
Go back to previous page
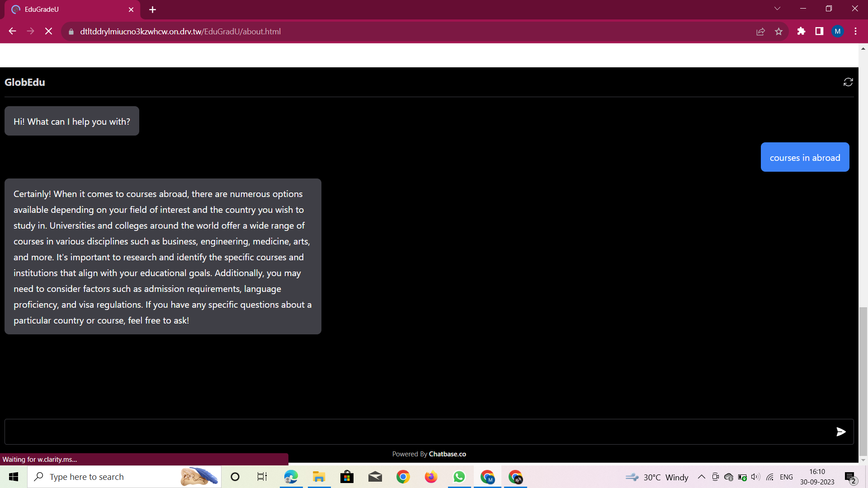13,32
